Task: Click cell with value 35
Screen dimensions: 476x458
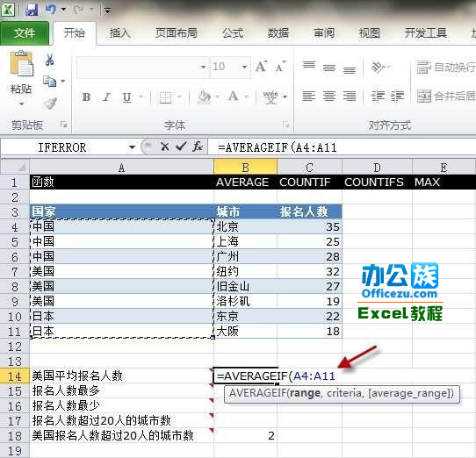Action: (309, 226)
